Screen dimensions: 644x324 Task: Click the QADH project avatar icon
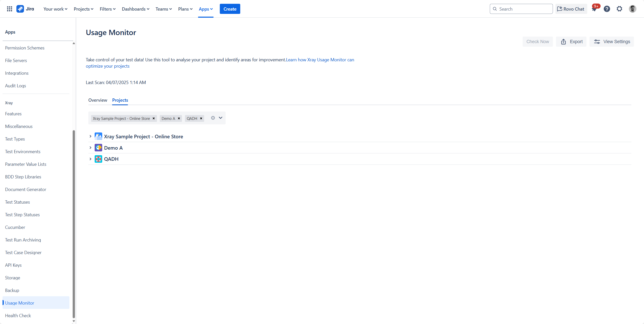click(98, 159)
